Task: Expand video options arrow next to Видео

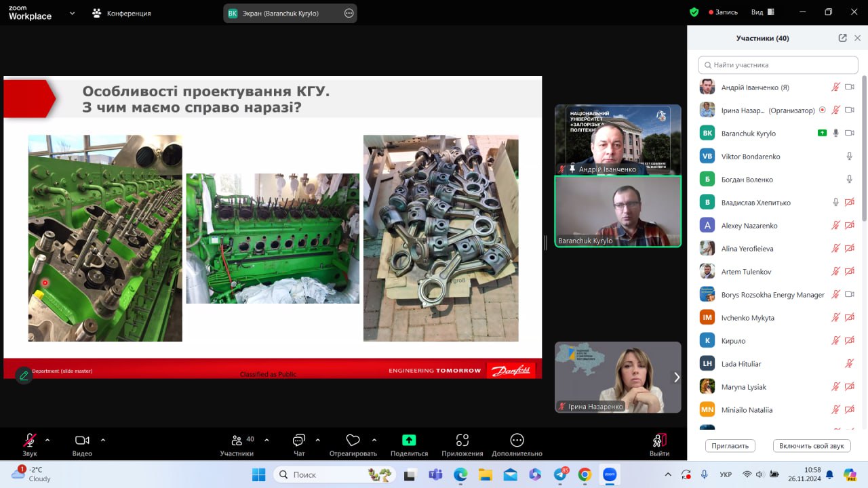Action: [103, 440]
